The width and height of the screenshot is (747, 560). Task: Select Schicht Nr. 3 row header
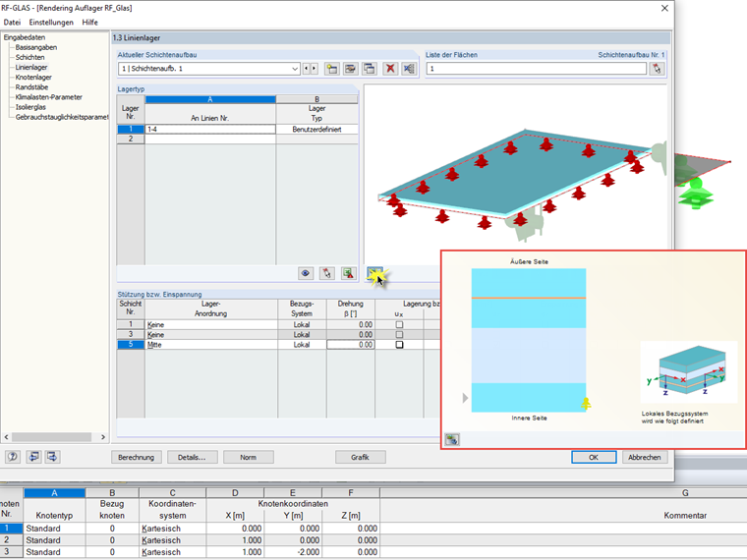(x=131, y=335)
